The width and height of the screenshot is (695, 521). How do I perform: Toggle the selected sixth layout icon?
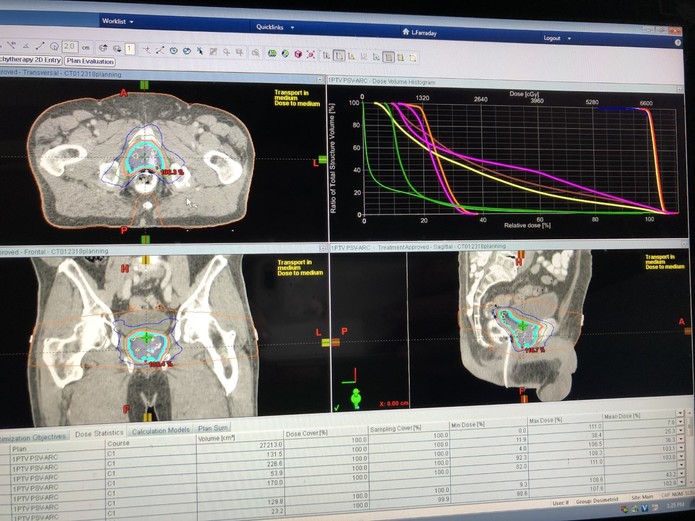pyautogui.click(x=388, y=57)
